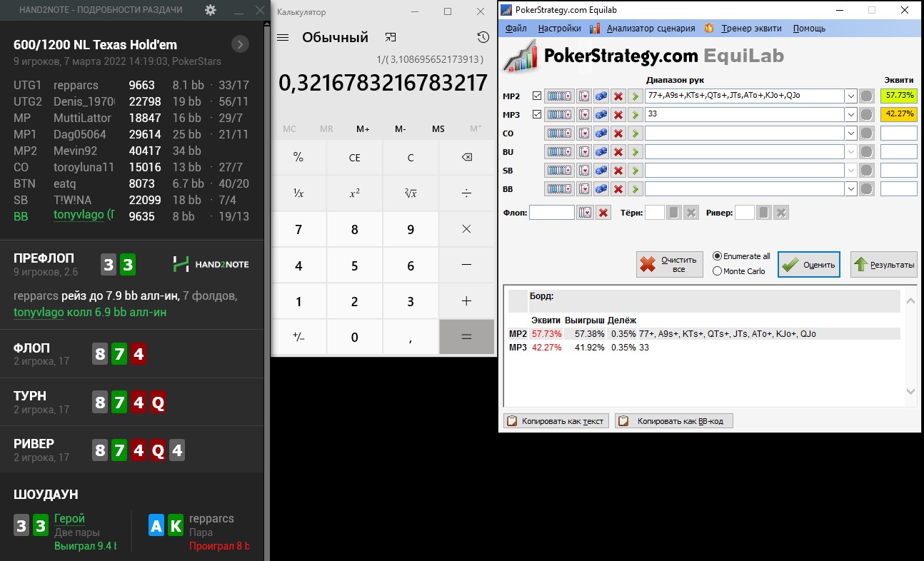Image resolution: width=924 pixels, height=561 pixels.
Task: Open Настройки menu in Equilab
Action: pyautogui.click(x=560, y=29)
